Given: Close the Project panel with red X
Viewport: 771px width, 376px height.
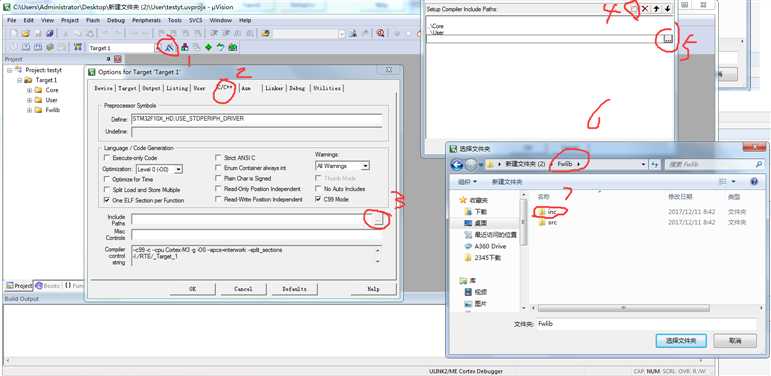Looking at the screenshot, I should tap(118, 59).
